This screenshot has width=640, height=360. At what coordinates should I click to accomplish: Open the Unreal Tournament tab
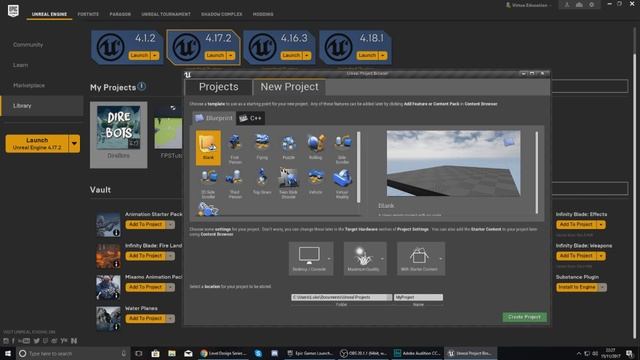pyautogui.click(x=166, y=14)
